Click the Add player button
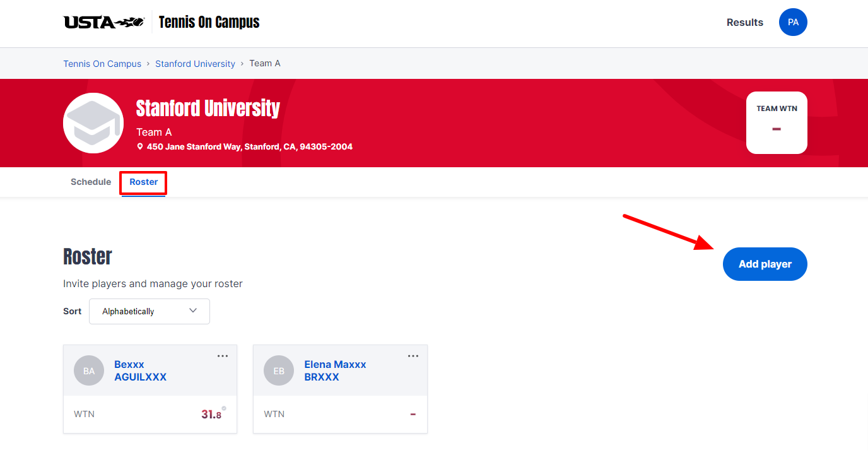 (765, 264)
